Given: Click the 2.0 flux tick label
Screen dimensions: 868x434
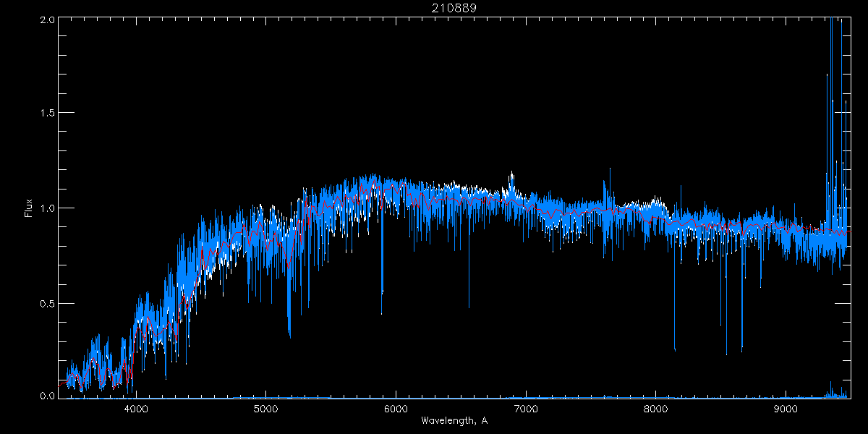Looking at the screenshot, I should 47,20.
